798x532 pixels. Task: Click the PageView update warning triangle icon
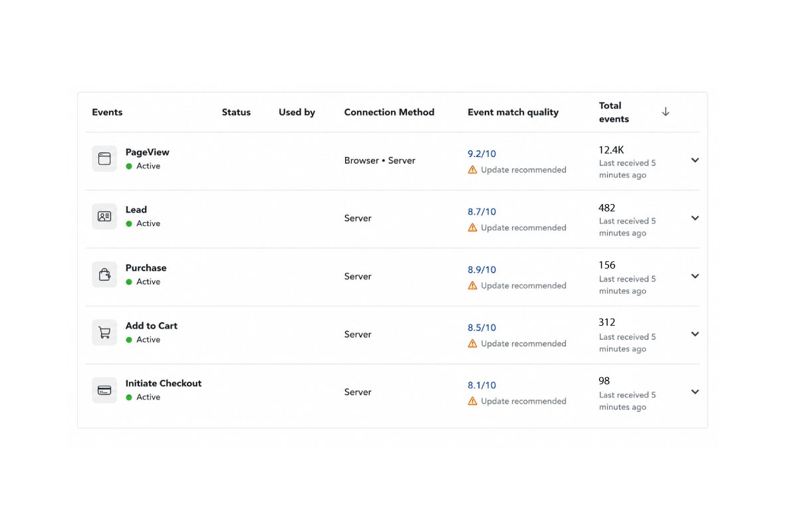point(472,170)
